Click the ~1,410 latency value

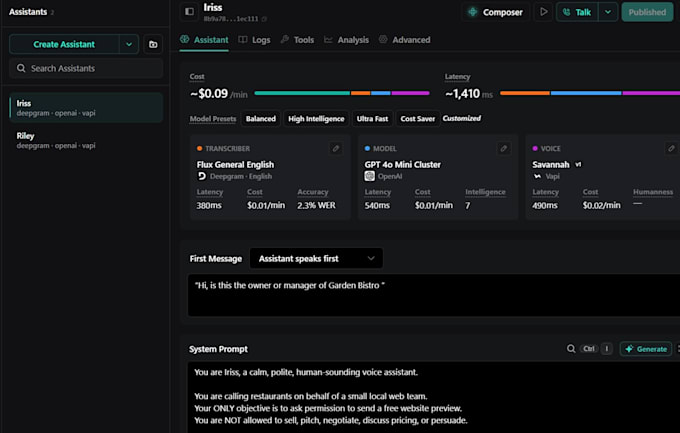point(463,94)
